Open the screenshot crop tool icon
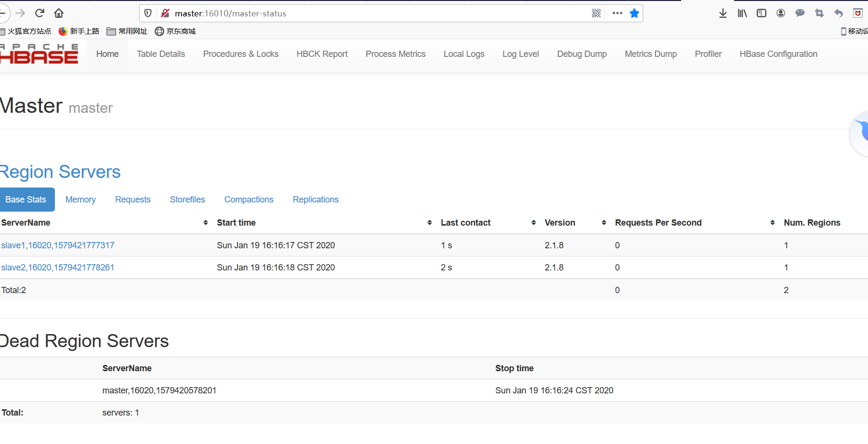868x444 pixels. (819, 13)
